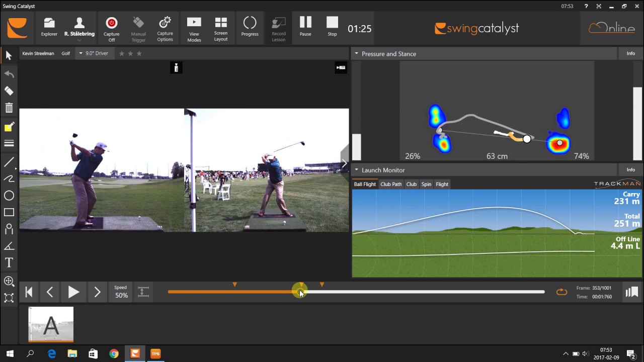Click the video info overlay icon
The width and height of the screenshot is (644, 362).
tap(176, 68)
